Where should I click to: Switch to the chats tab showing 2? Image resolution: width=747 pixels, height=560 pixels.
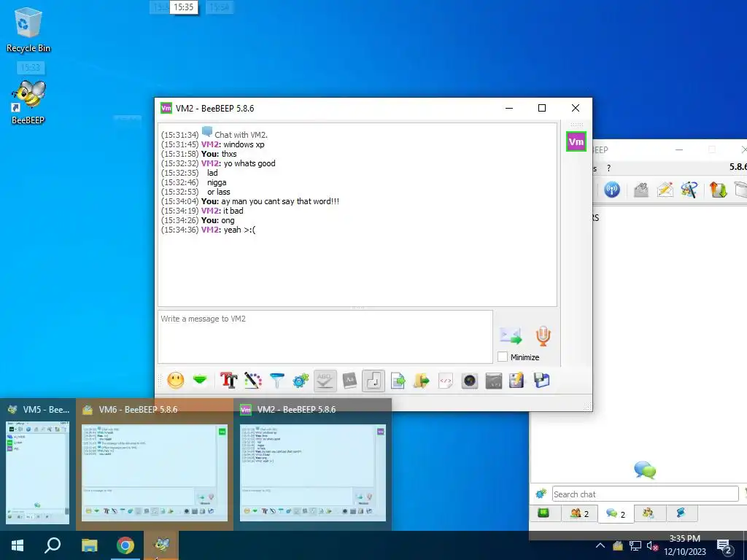point(616,513)
